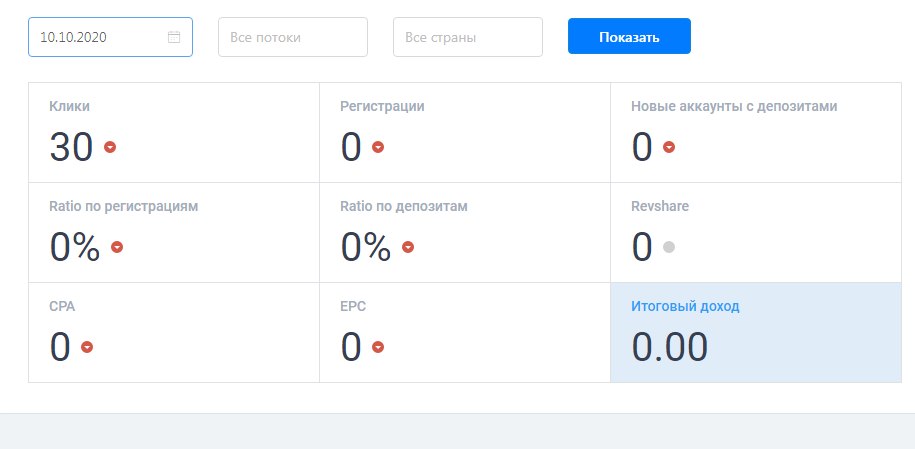Click the date field showing 10.10.2020
This screenshot has width=915, height=449.
[x=110, y=37]
